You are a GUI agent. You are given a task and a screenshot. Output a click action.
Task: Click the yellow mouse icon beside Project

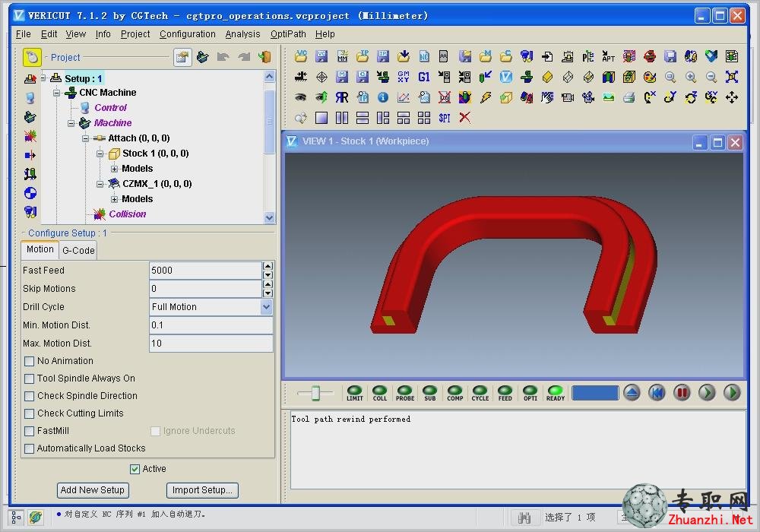(32, 57)
